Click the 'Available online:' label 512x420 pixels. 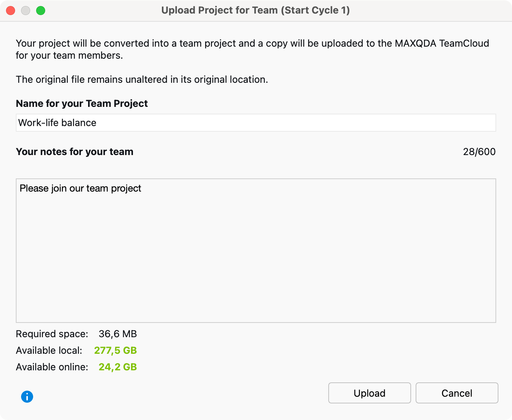[52, 367]
